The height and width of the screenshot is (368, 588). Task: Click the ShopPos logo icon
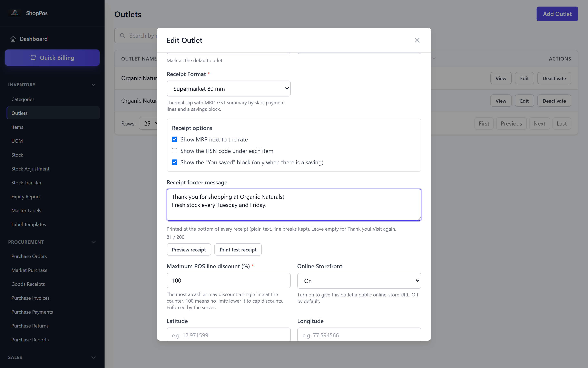coord(14,13)
